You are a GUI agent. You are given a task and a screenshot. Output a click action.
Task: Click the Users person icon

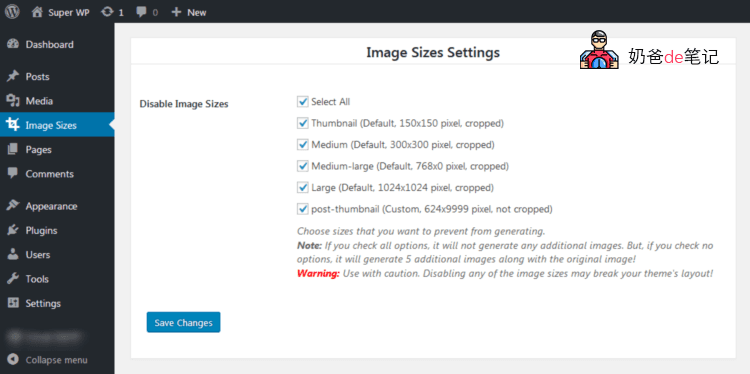click(13, 254)
